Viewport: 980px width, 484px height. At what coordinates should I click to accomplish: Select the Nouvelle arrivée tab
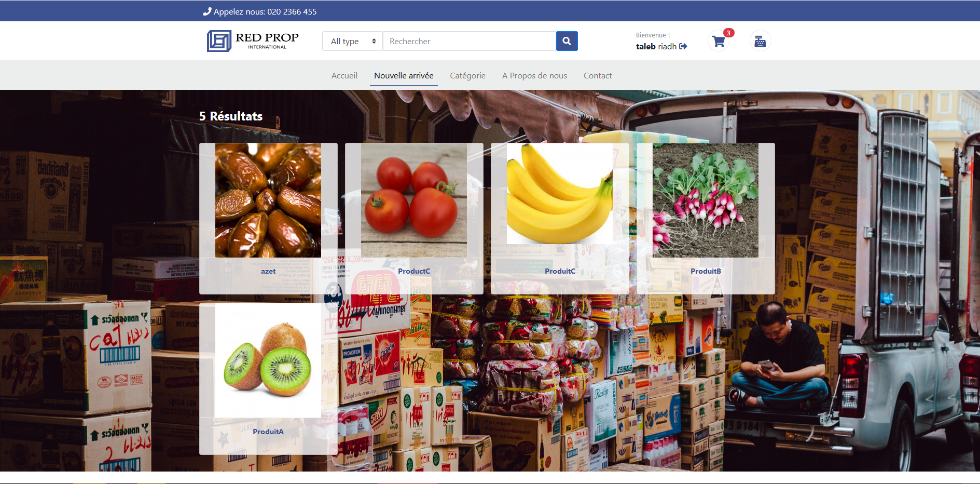point(404,75)
